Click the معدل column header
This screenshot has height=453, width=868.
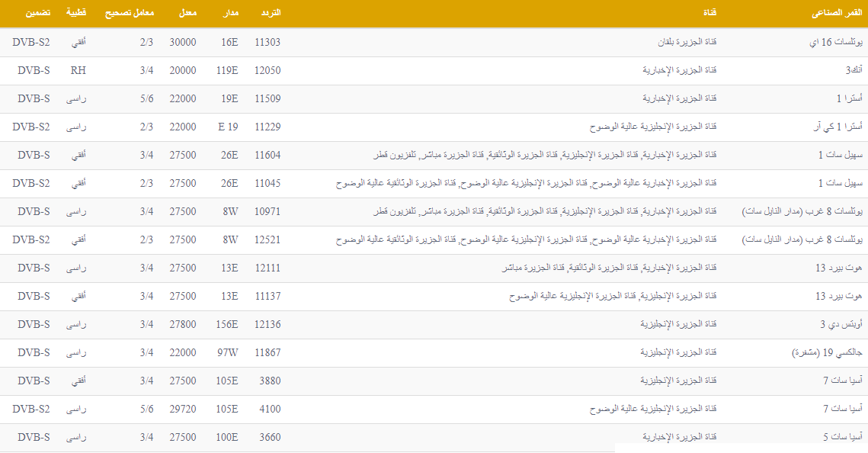tap(187, 13)
